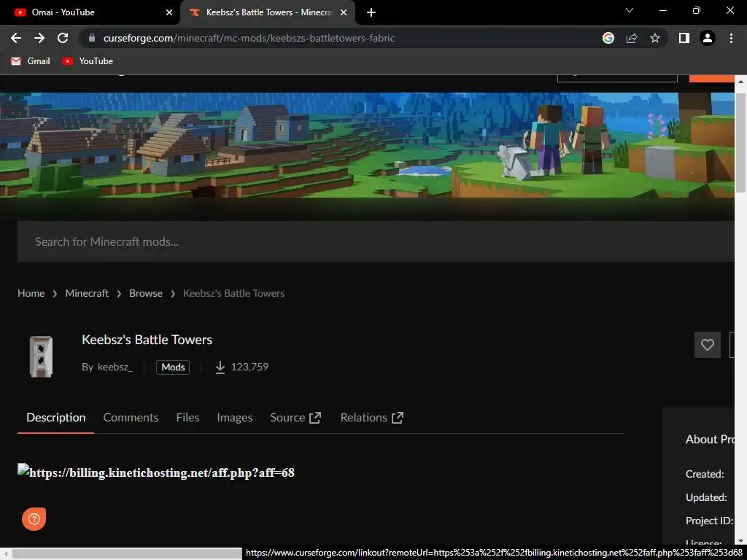Select the Description tab
This screenshot has width=747, height=560.
pos(55,418)
